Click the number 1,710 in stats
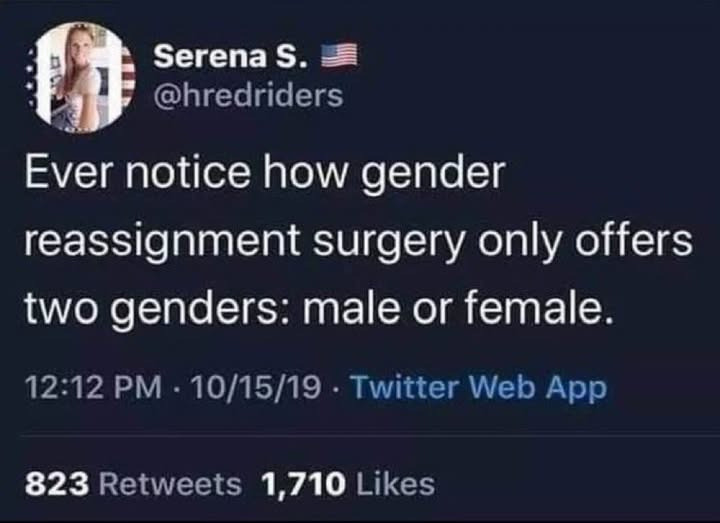This screenshot has width=720, height=523. coord(303,484)
